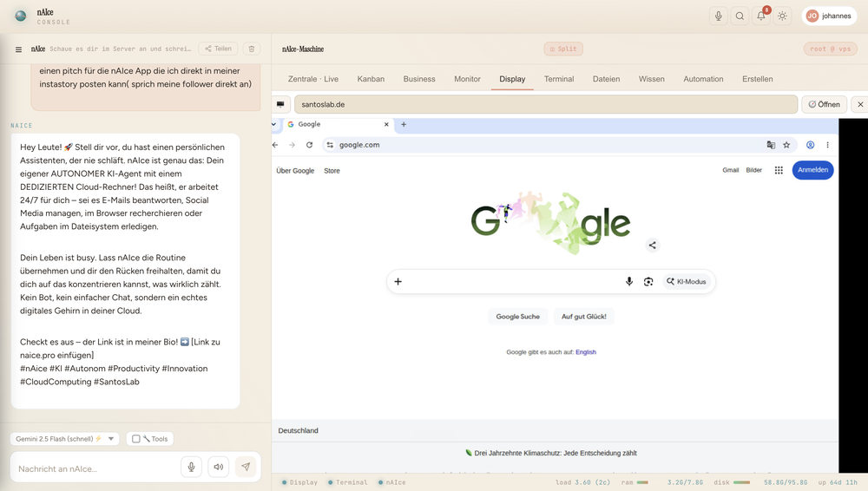Open the browser profile icon
Viewport: 868px width, 491px height.
pos(811,145)
